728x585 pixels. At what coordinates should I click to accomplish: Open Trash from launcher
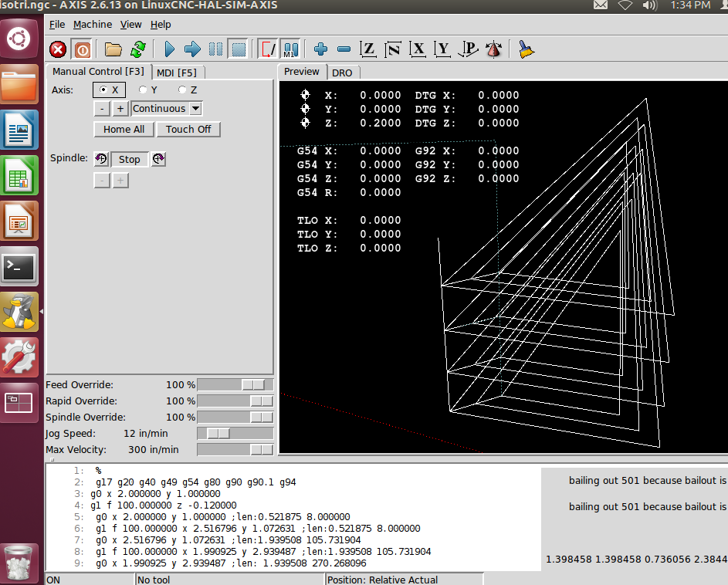click(19, 563)
